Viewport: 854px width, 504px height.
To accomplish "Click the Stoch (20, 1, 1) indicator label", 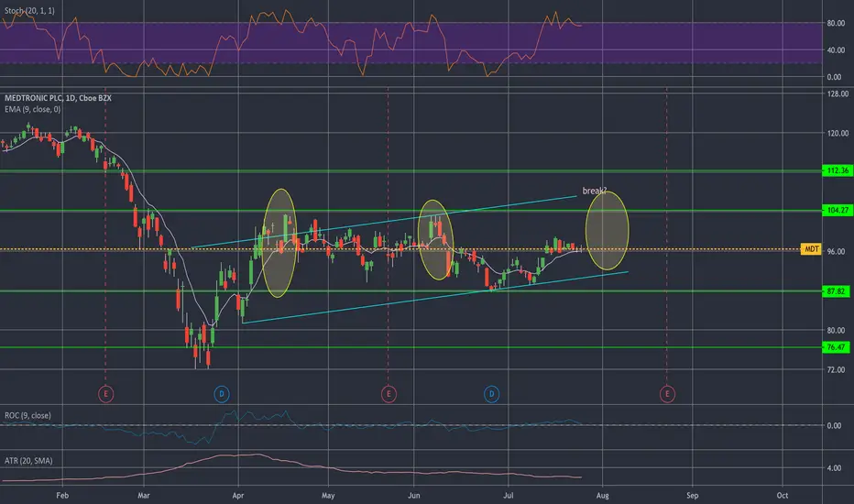I will point(29,10).
